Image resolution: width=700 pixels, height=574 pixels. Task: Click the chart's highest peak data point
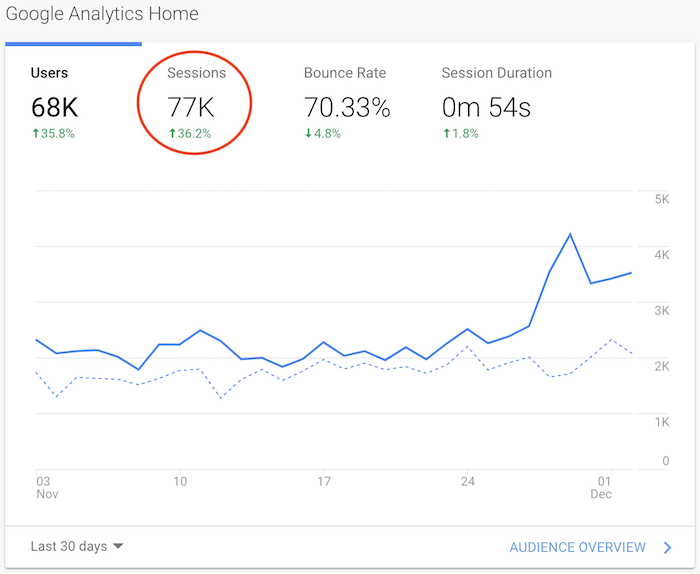(570, 234)
